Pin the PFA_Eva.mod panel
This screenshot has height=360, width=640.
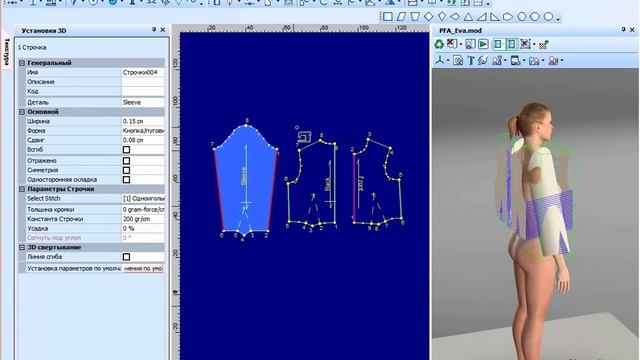coord(623,30)
